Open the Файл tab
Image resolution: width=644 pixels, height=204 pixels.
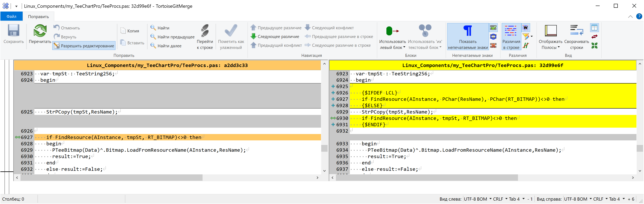11,17
